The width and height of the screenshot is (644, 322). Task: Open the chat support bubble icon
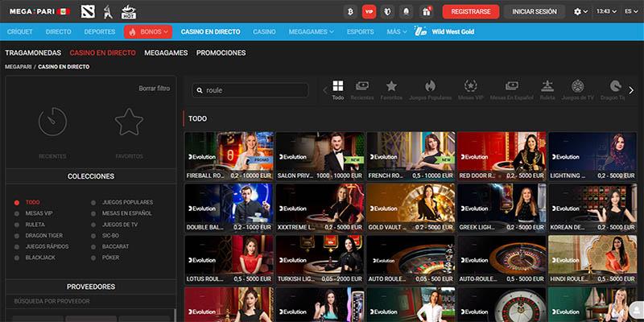pyautogui.click(x=636, y=312)
